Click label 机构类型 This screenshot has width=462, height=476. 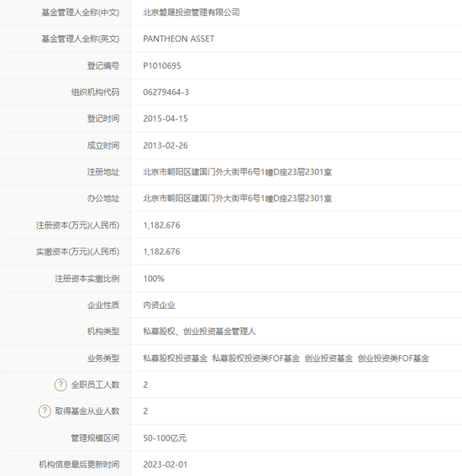(x=103, y=332)
